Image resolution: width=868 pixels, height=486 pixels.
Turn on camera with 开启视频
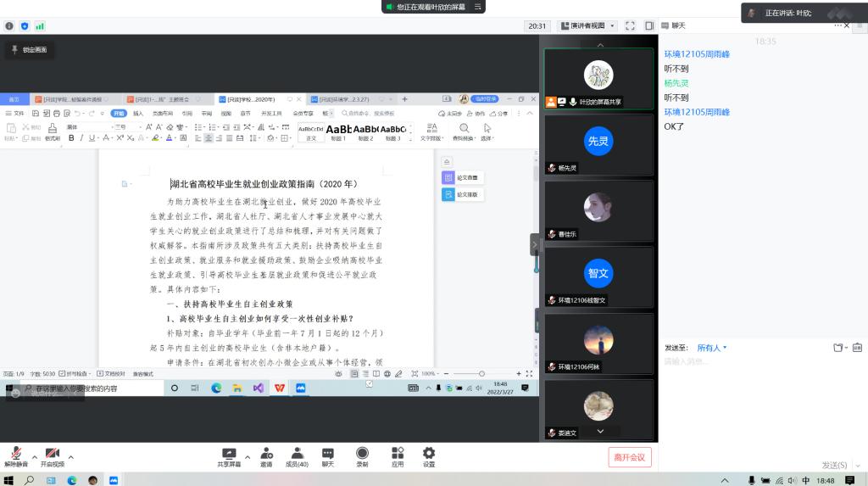pos(52,456)
